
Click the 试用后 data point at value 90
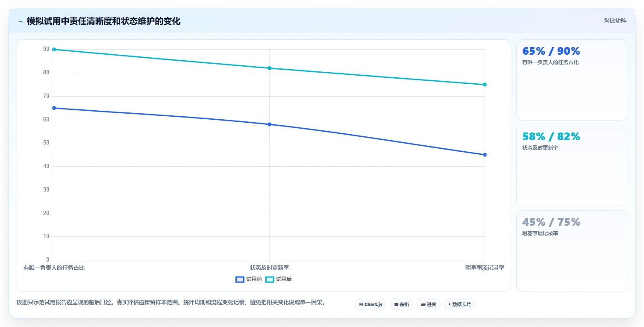[54, 50]
